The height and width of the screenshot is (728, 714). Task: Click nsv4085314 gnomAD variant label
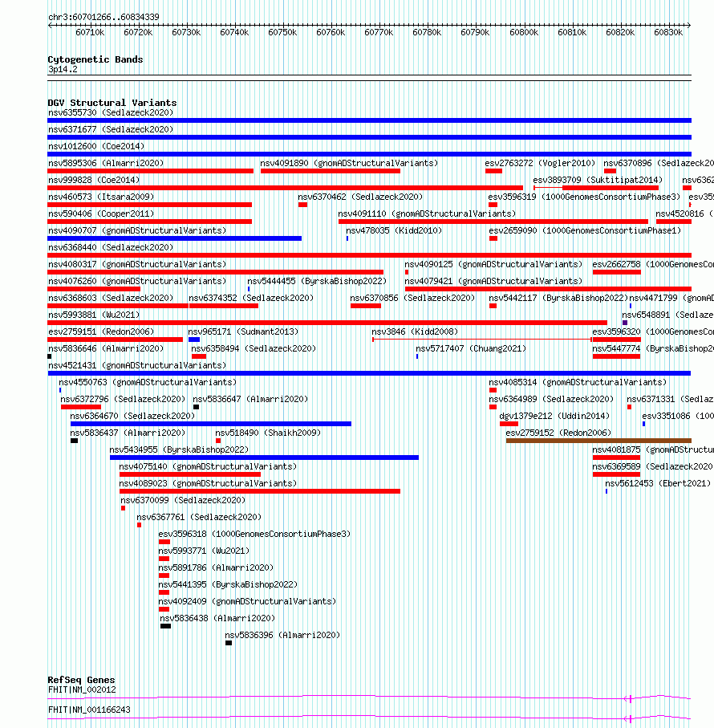click(x=578, y=382)
